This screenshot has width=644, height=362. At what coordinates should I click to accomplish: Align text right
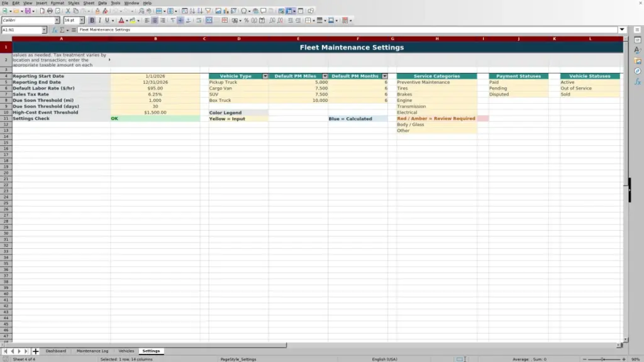click(163, 20)
